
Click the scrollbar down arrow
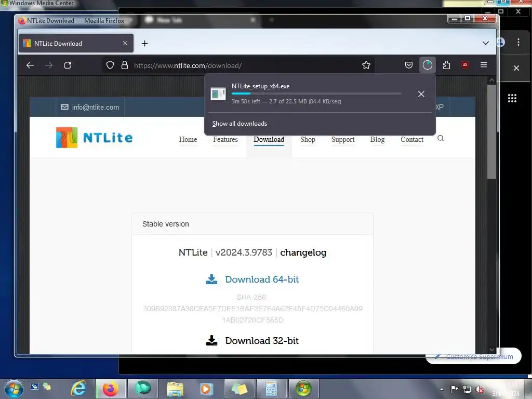(491, 350)
